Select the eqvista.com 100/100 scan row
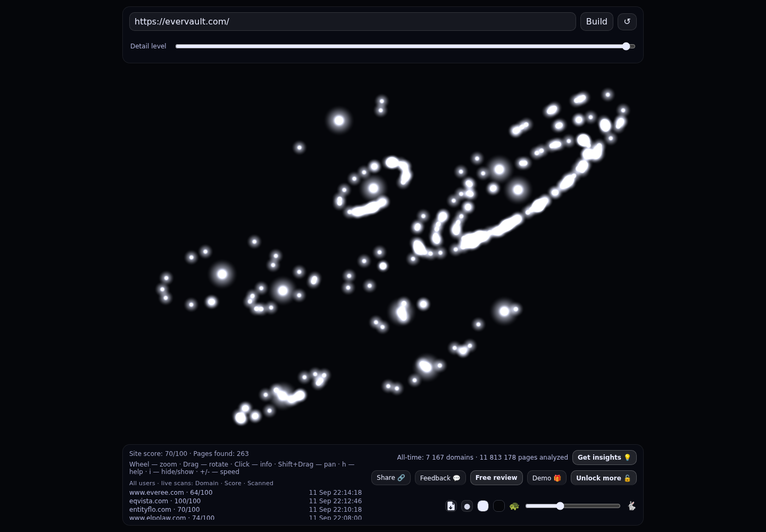The width and height of the screenshot is (766, 532). pyautogui.click(x=245, y=501)
